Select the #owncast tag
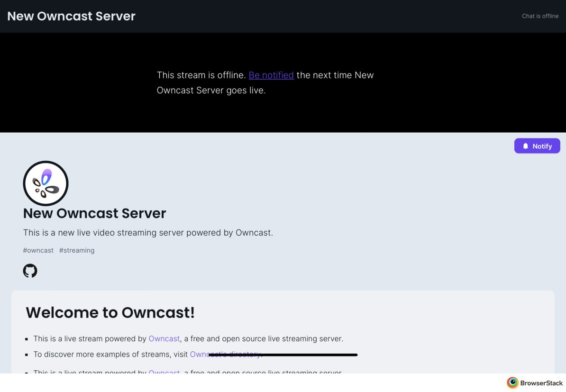Screen dimensions: 566x392 pos(38,250)
